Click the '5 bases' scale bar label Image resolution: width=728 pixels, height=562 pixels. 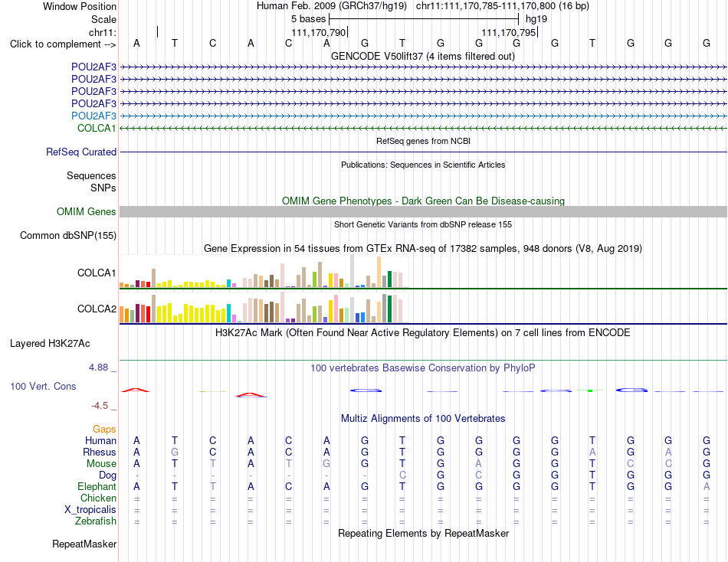pos(308,19)
